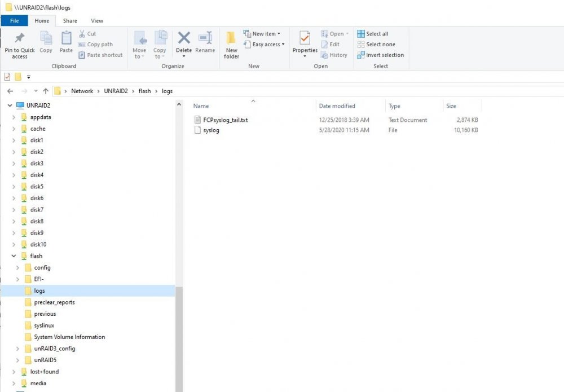
Task: Click FCPsyslog_tail.txt file icon
Action: (x=197, y=120)
